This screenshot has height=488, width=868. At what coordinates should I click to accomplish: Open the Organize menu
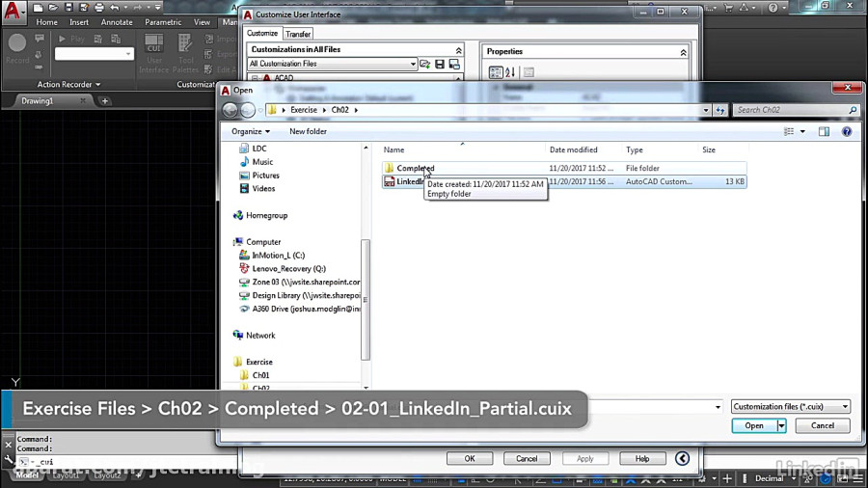251,131
